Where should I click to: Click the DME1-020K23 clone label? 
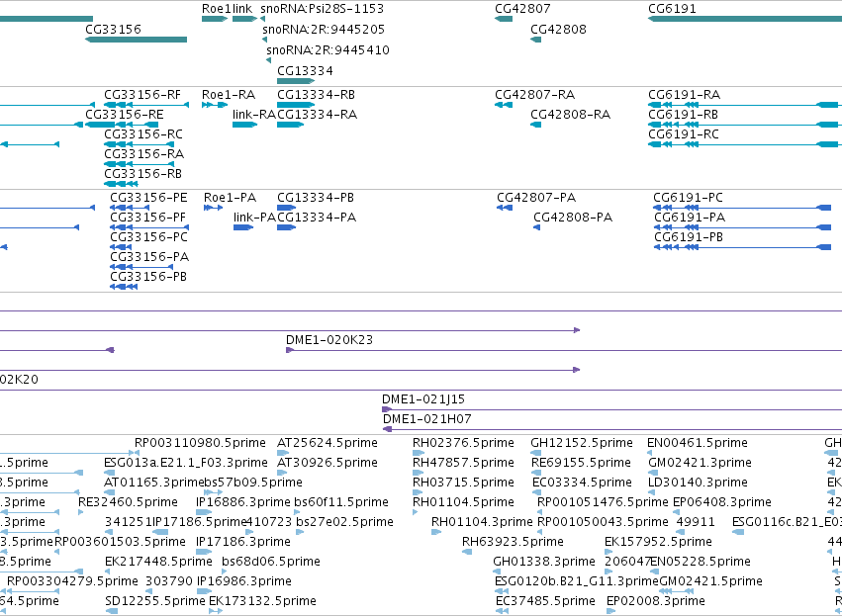pyautogui.click(x=329, y=340)
